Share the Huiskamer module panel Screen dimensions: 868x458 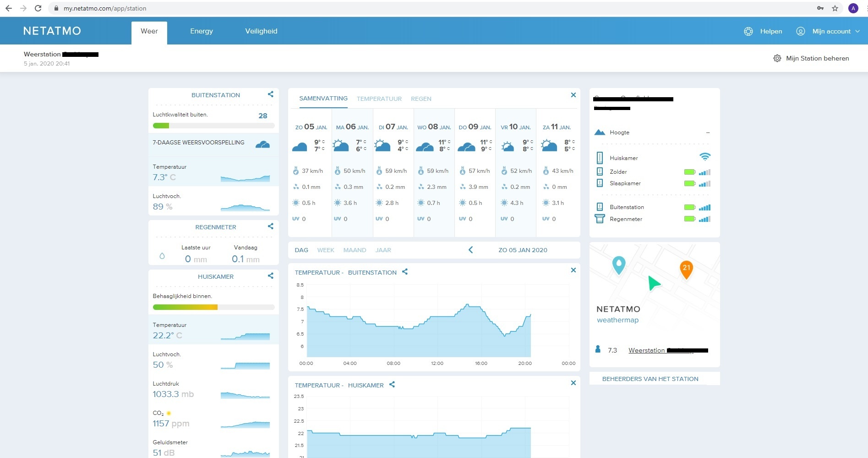(x=270, y=276)
